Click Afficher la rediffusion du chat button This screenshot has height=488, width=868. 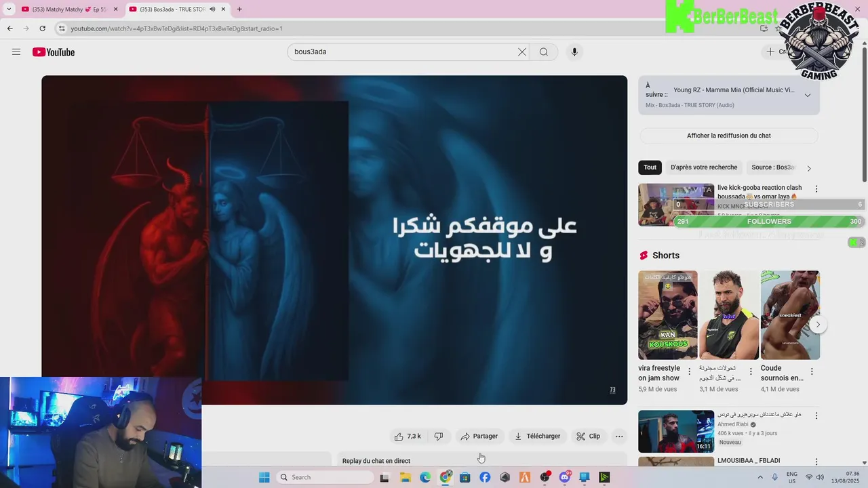tap(729, 136)
